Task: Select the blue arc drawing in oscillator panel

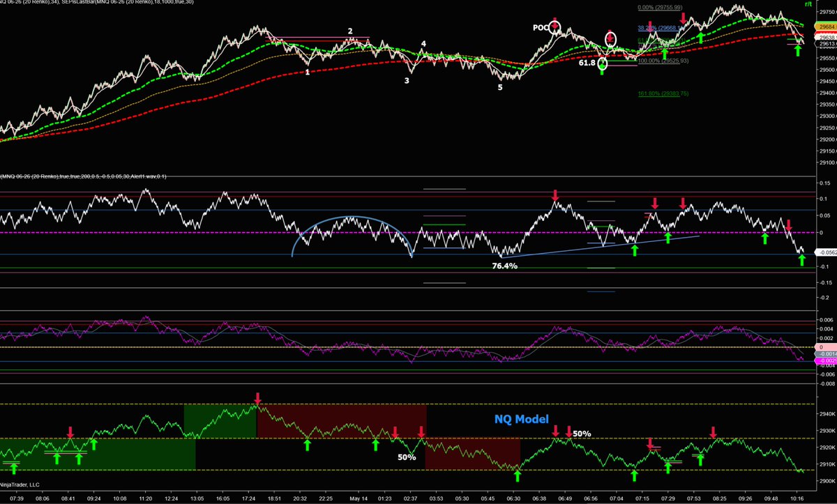Action: point(352,217)
